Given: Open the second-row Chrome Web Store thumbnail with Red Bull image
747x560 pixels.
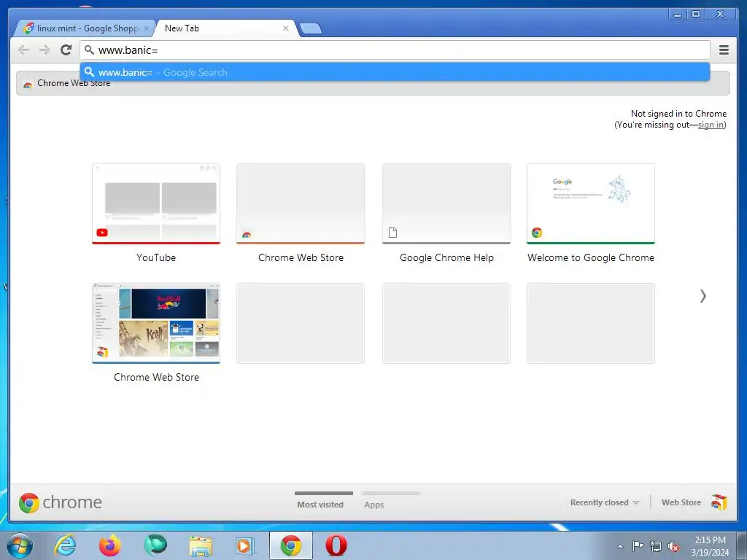Looking at the screenshot, I should click(156, 323).
